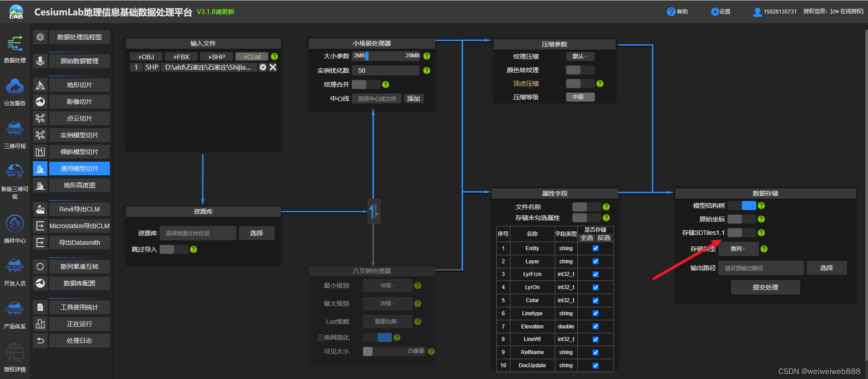Open the 散列紧凑互转 menu item

click(x=80, y=267)
